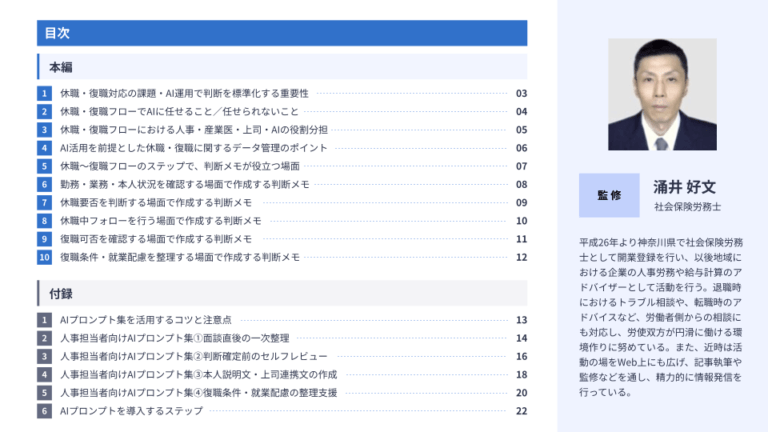Click 本編 number badge 10

[44, 257]
